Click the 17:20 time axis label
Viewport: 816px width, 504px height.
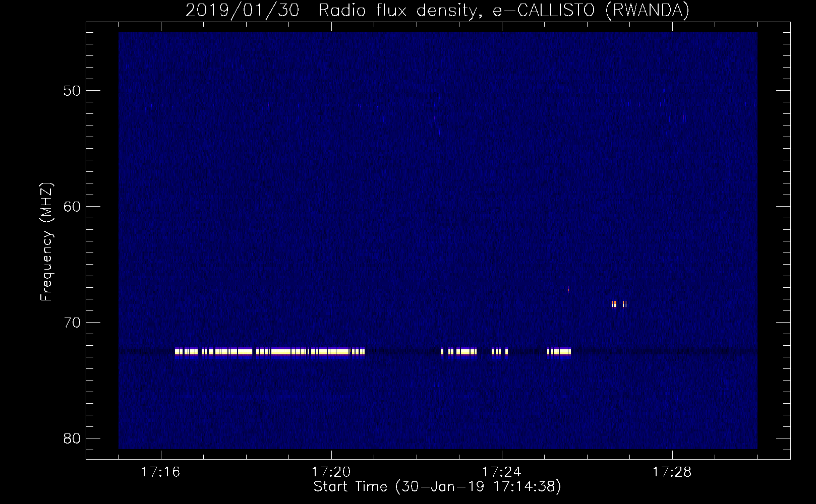tap(331, 472)
